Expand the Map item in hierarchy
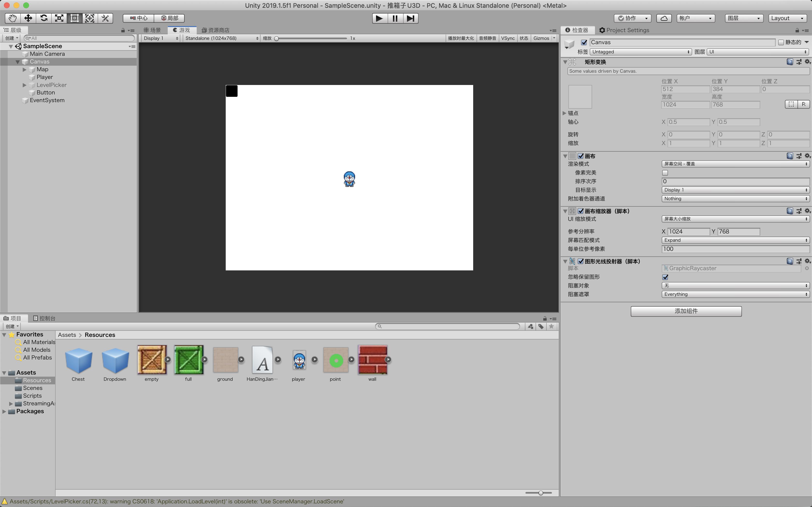The height and width of the screenshot is (507, 812). pyautogui.click(x=24, y=70)
